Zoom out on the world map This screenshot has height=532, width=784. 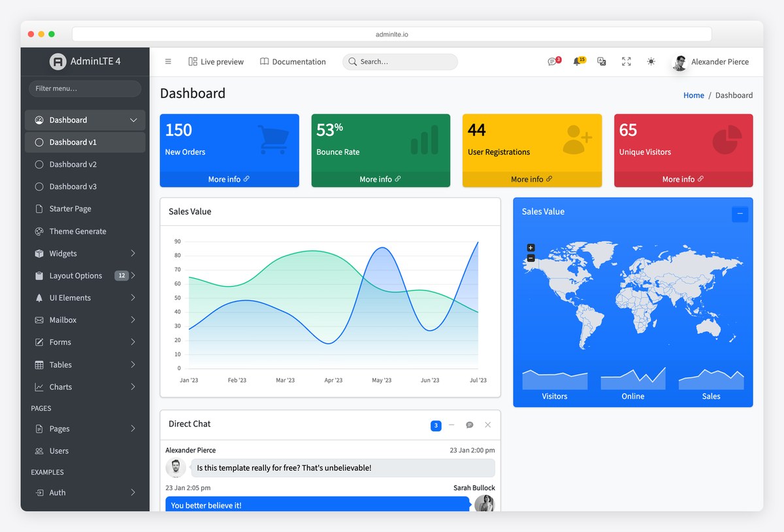[531, 258]
